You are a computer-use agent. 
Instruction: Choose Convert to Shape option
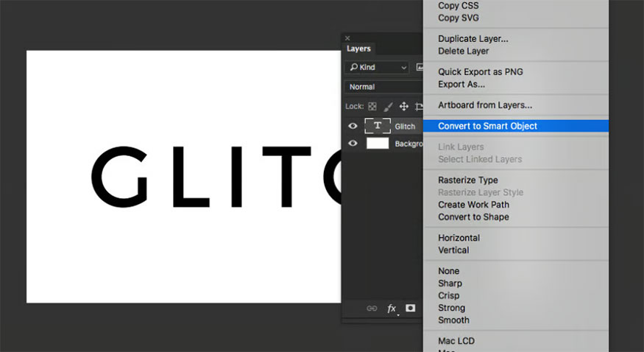coord(473,217)
